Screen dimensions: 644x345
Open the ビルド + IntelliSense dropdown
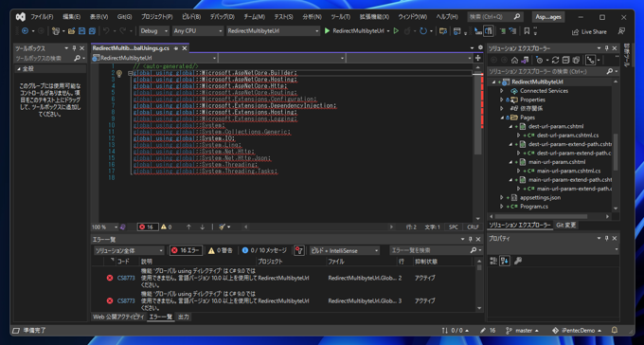click(344, 250)
